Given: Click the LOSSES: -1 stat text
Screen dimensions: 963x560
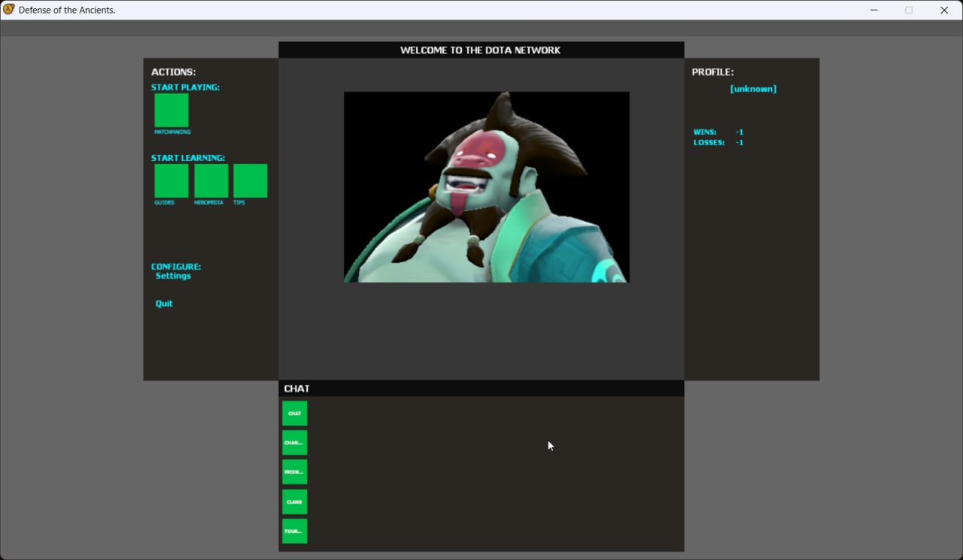Looking at the screenshot, I should 718,143.
